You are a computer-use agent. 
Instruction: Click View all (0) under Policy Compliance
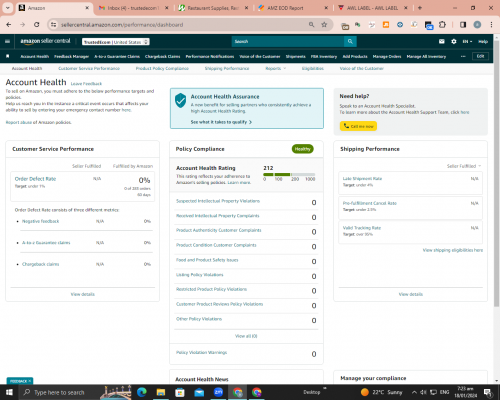click(x=246, y=336)
